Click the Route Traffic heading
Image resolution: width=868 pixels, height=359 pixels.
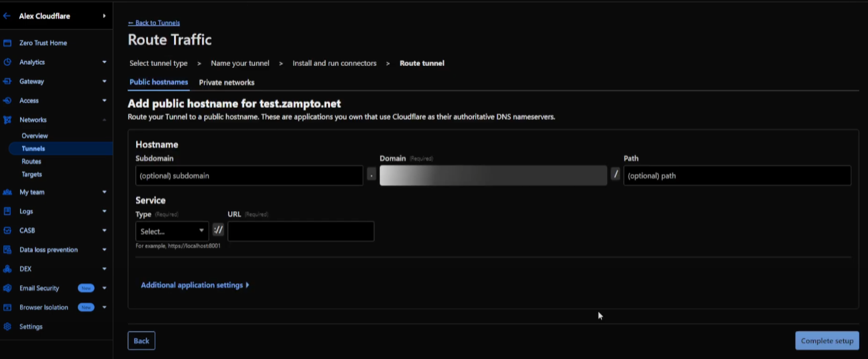tap(170, 40)
